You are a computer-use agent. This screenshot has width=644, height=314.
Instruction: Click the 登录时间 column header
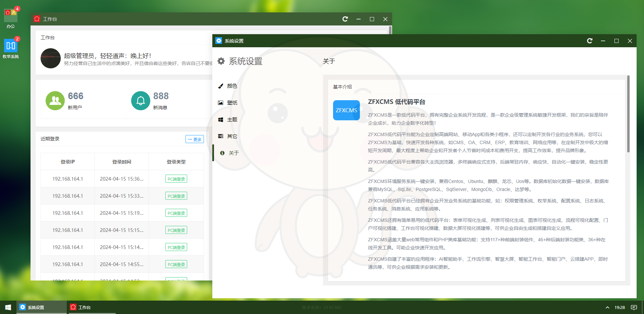(x=122, y=162)
